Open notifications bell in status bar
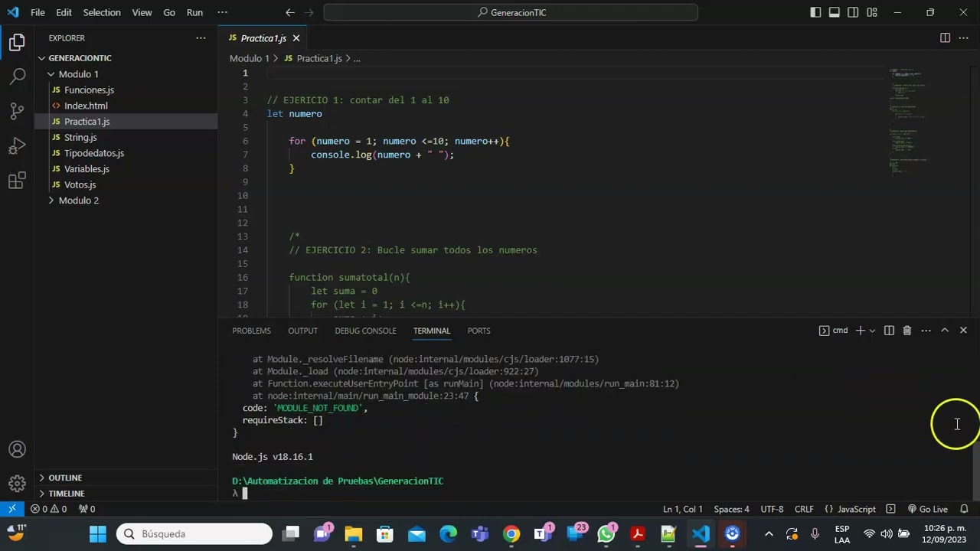The width and height of the screenshot is (980, 551). (965, 509)
